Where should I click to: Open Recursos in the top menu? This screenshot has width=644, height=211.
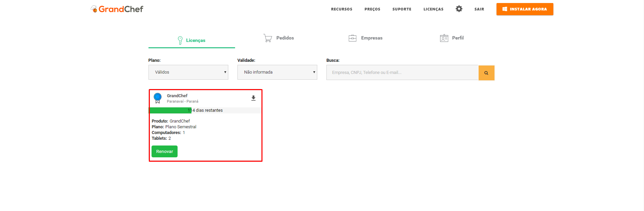point(341,9)
